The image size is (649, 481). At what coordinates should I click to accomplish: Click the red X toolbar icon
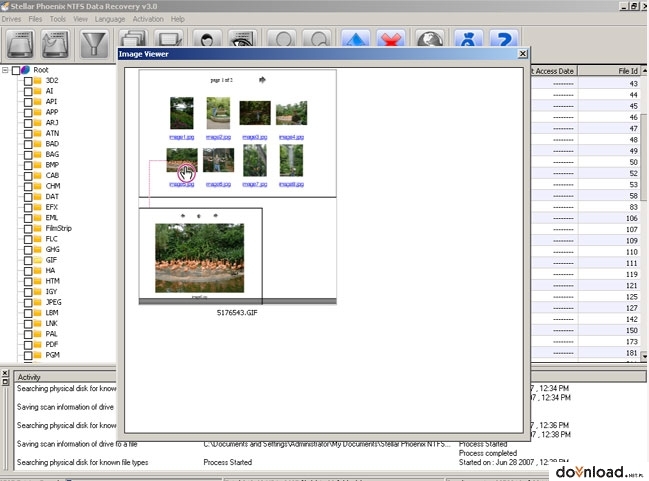pos(391,38)
